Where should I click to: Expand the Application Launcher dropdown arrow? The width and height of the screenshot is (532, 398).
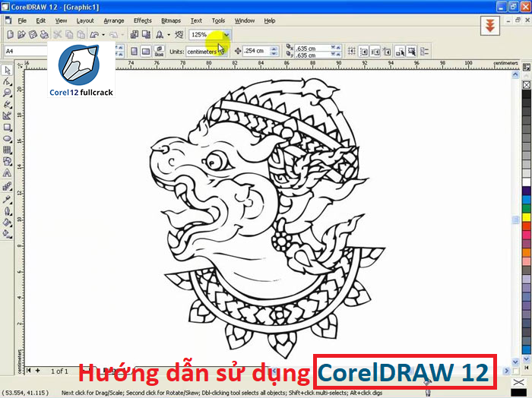click(168, 35)
